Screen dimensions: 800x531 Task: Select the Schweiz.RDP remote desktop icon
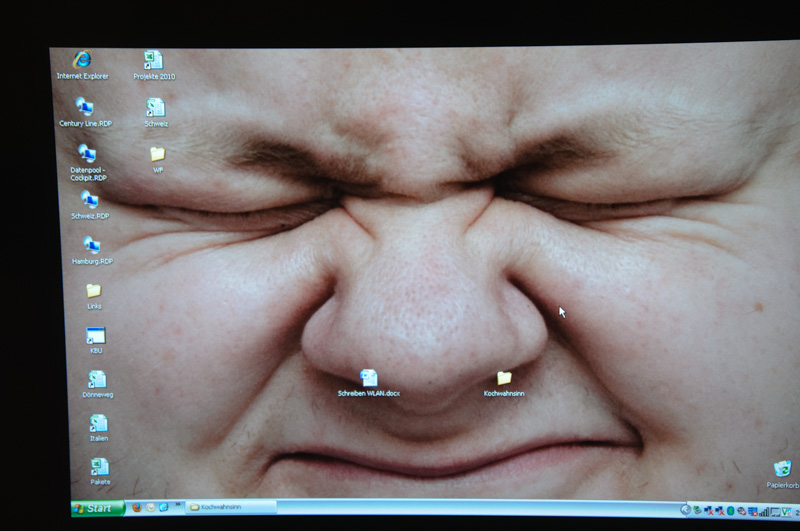point(90,200)
